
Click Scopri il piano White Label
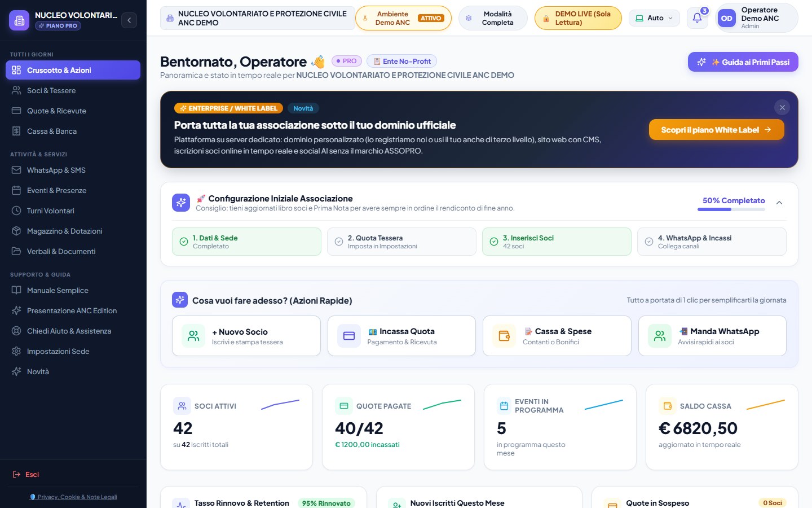(x=716, y=129)
